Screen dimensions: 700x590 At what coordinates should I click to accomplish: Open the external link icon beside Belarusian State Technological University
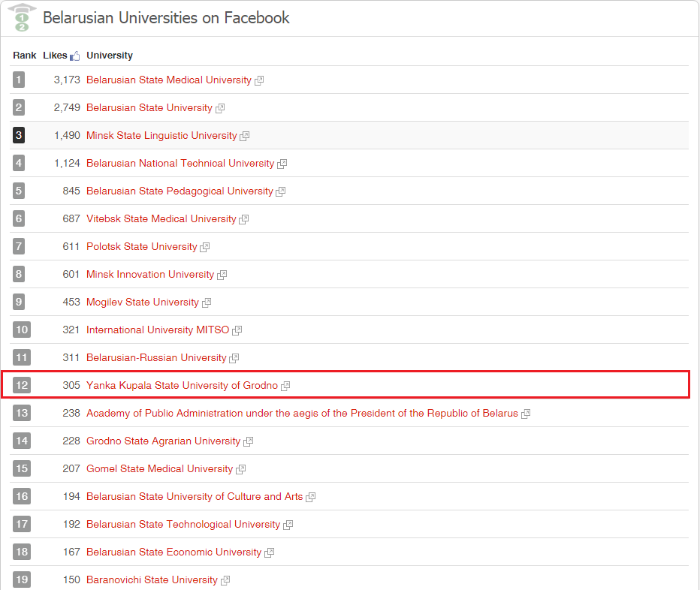(x=288, y=525)
